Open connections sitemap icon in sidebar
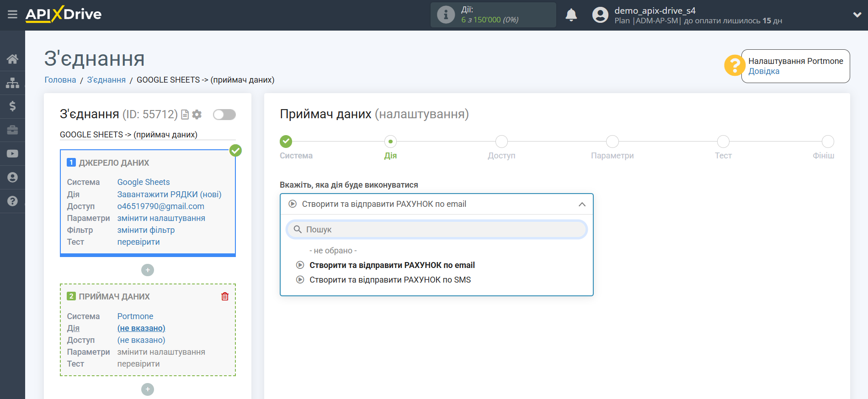This screenshot has width=868, height=399. (12, 83)
